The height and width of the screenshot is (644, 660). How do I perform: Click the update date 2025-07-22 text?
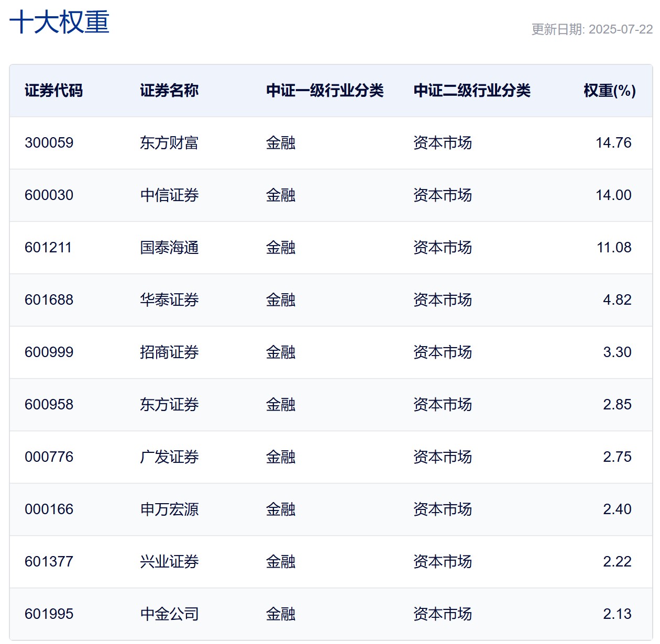point(592,29)
